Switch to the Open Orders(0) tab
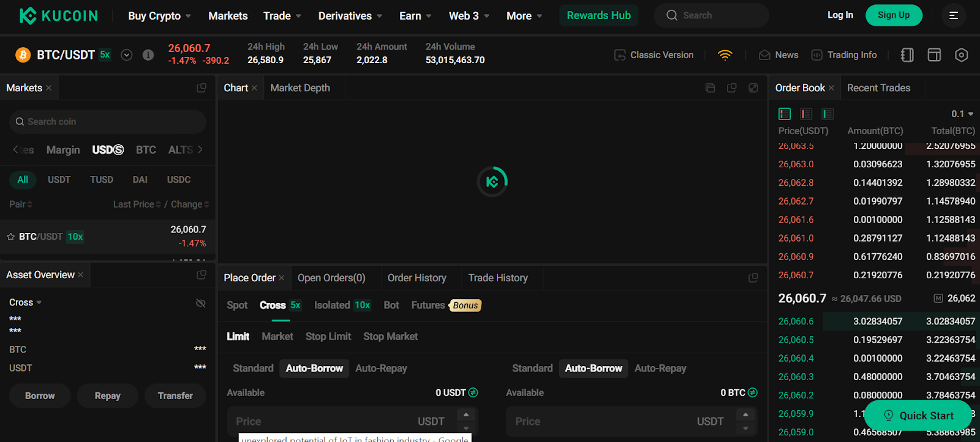The width and height of the screenshot is (980, 442). pyautogui.click(x=331, y=278)
